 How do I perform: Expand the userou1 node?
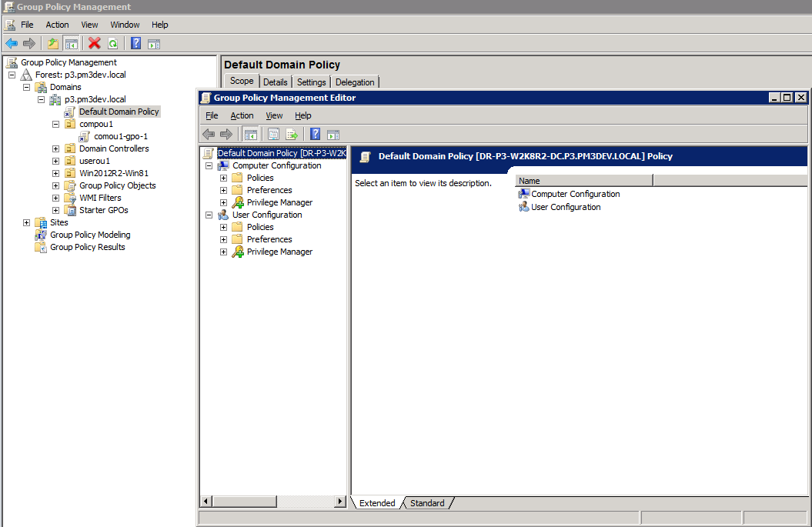(56, 161)
